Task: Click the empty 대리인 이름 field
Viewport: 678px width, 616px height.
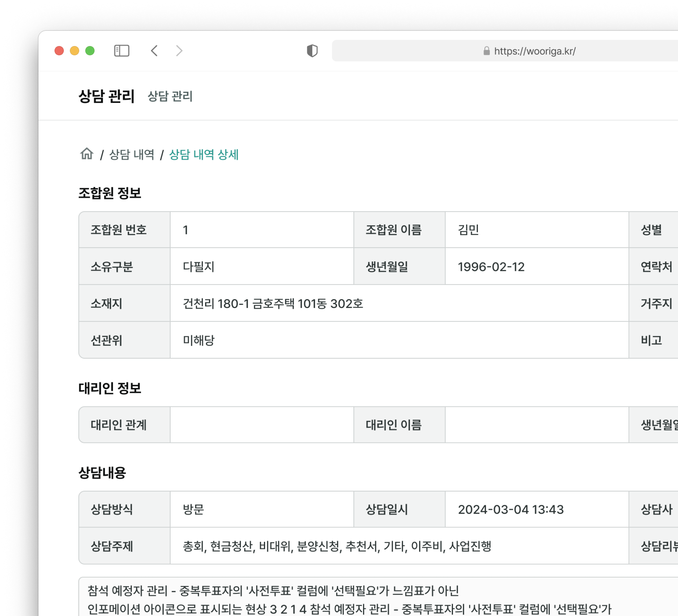Action: (x=536, y=425)
